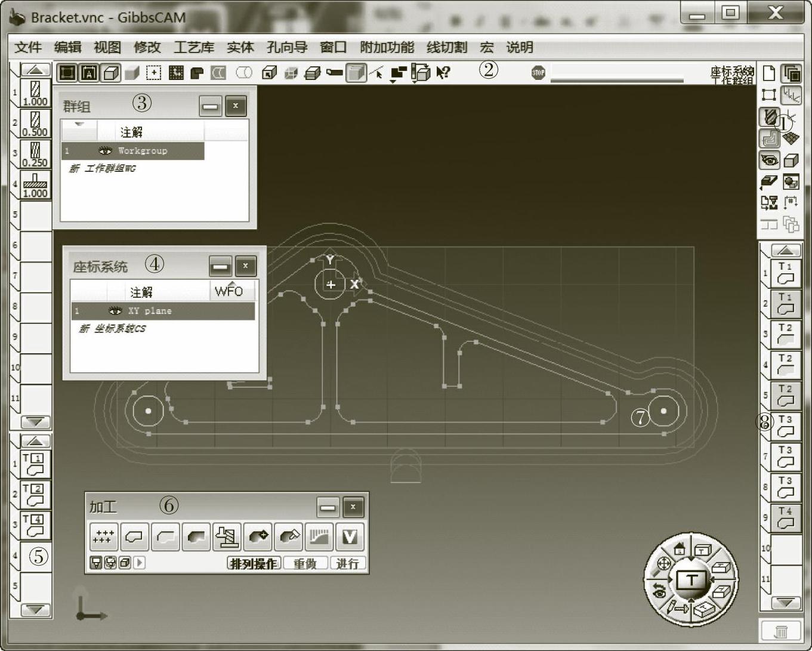Toggle the shaded grey cube display icon
Image resolution: width=812 pixels, height=651 pixels.
(132, 73)
